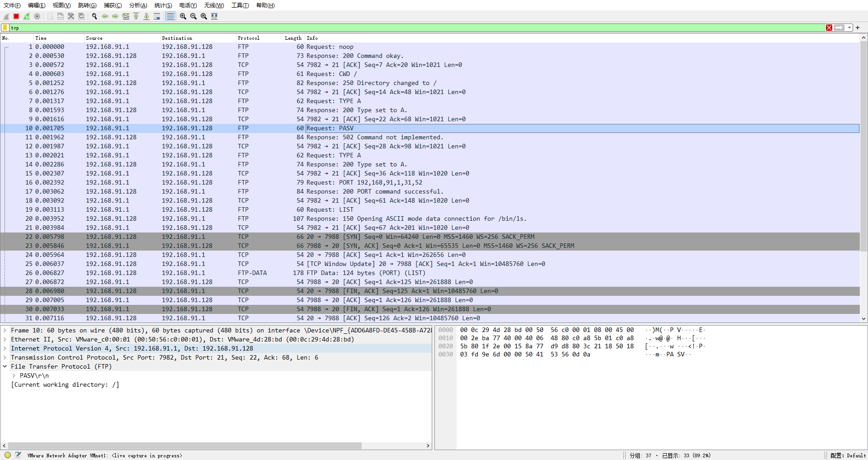868x460 pixels.
Task: Expand the Frame 10 details
Action: 5,330
